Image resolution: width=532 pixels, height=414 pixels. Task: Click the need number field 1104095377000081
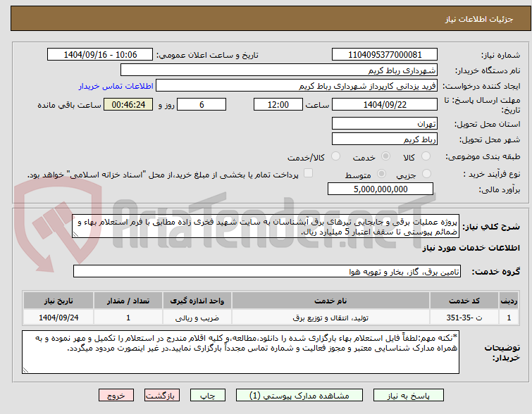coord(385,55)
